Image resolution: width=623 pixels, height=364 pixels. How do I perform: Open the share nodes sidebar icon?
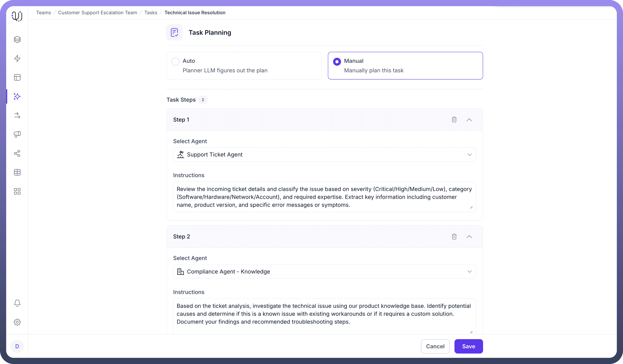click(x=17, y=153)
